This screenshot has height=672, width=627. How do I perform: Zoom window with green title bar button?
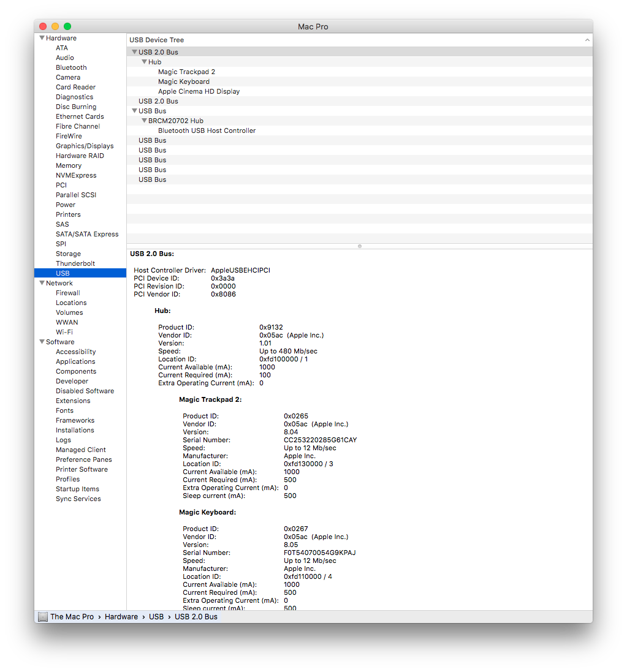67,26
